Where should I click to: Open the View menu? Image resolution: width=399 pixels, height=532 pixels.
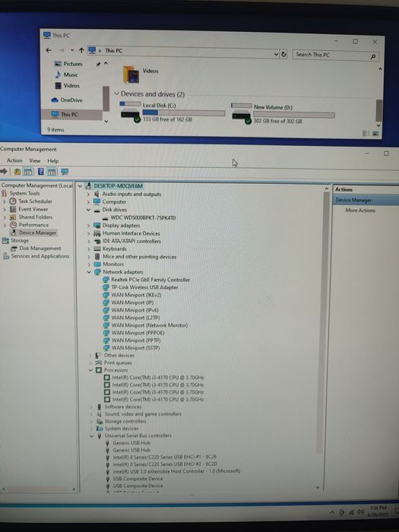[35, 160]
